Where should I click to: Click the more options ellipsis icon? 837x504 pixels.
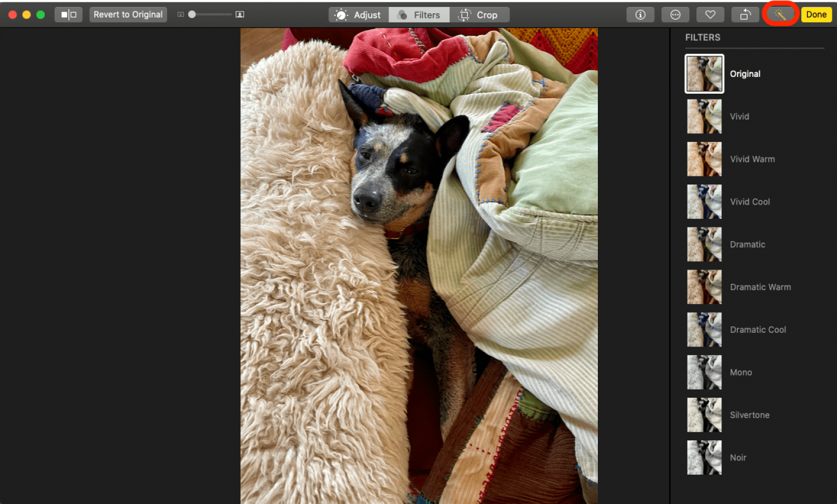coord(675,14)
